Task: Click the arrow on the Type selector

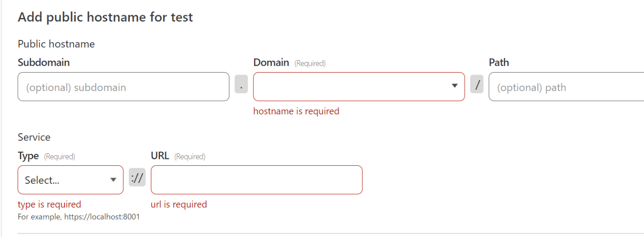Action: [x=113, y=180]
